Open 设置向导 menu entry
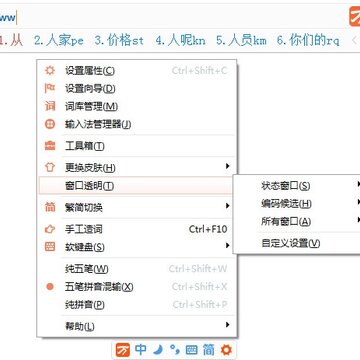360x360 pixels. pyautogui.click(x=137, y=89)
